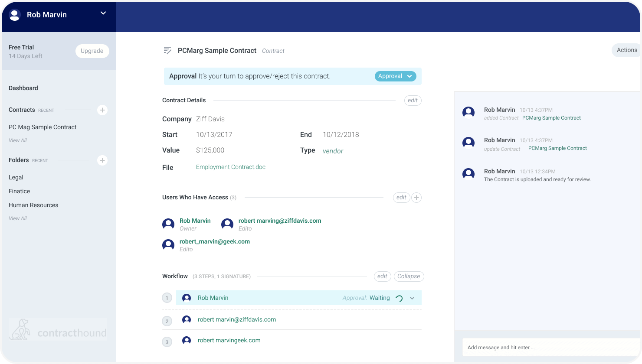
Task: Open robert marving@ziffdavis.com user link
Action: pyautogui.click(x=280, y=221)
